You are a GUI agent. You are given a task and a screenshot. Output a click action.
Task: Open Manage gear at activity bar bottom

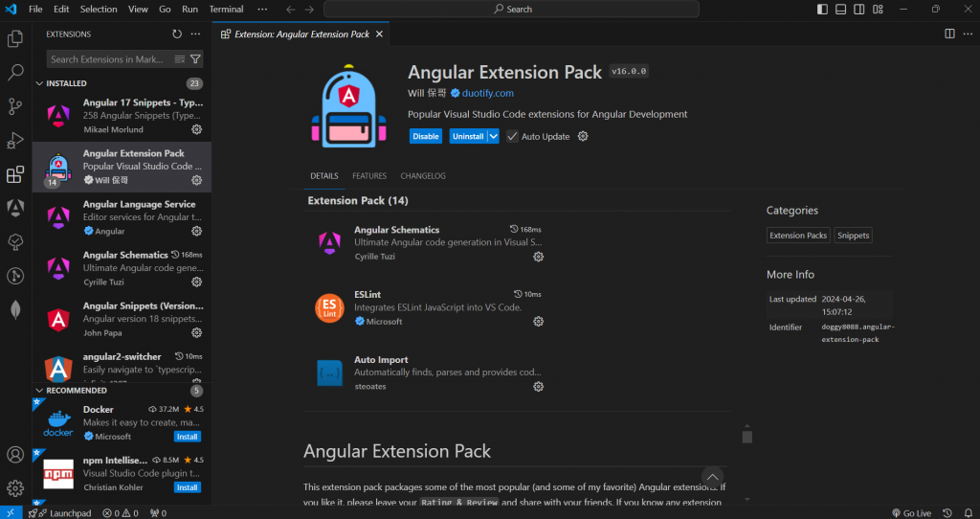[15, 487]
